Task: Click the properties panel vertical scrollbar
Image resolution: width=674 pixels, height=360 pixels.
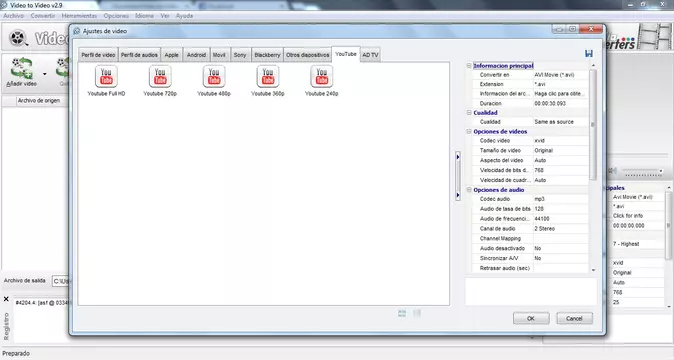Action: tap(593, 125)
